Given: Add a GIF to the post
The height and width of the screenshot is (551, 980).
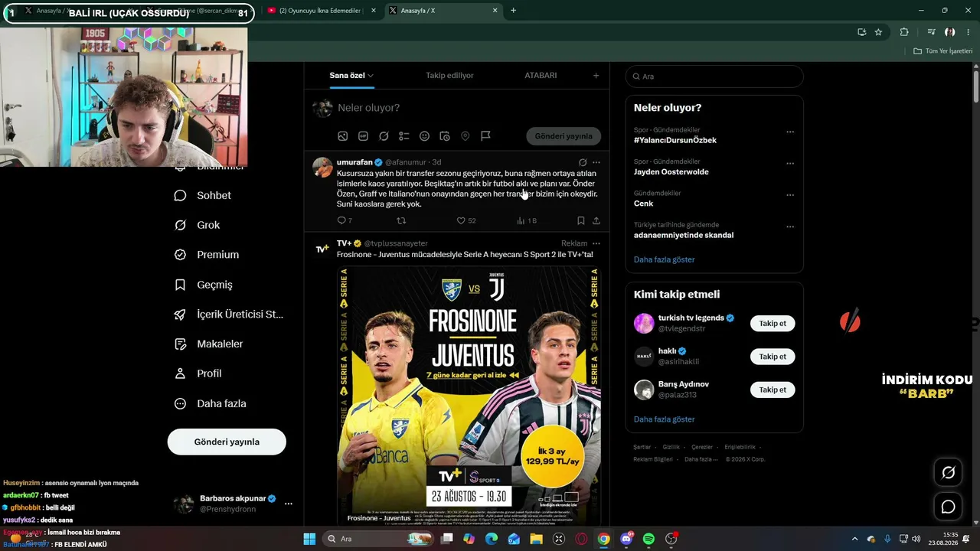Looking at the screenshot, I should [x=363, y=136].
